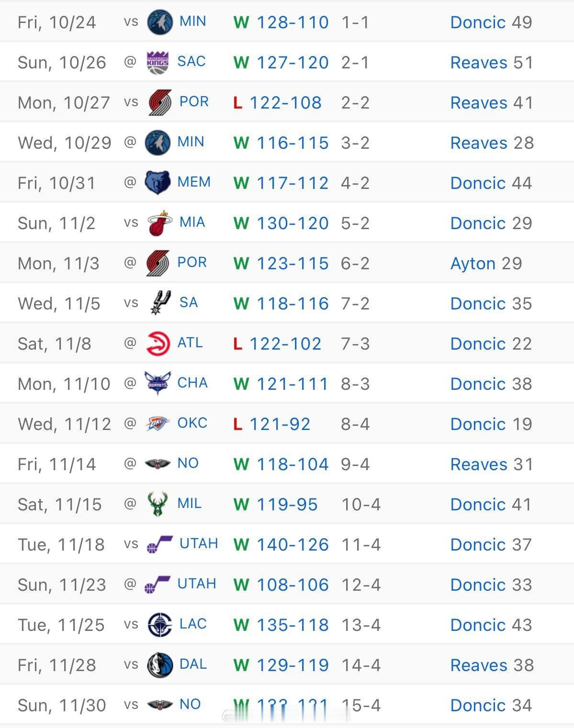This screenshot has height=728, width=574.
Task: Click Ayton 29 high points link
Action: tap(486, 263)
